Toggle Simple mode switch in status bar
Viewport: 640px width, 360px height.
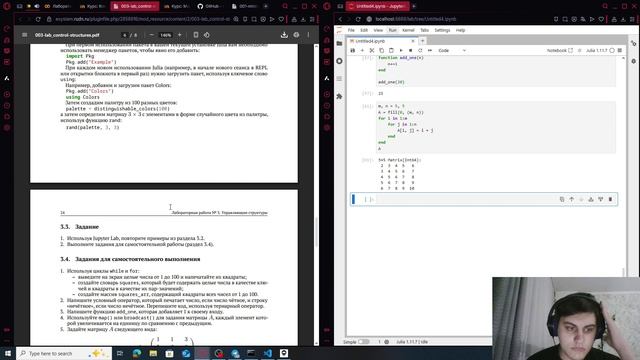[x=363, y=342]
